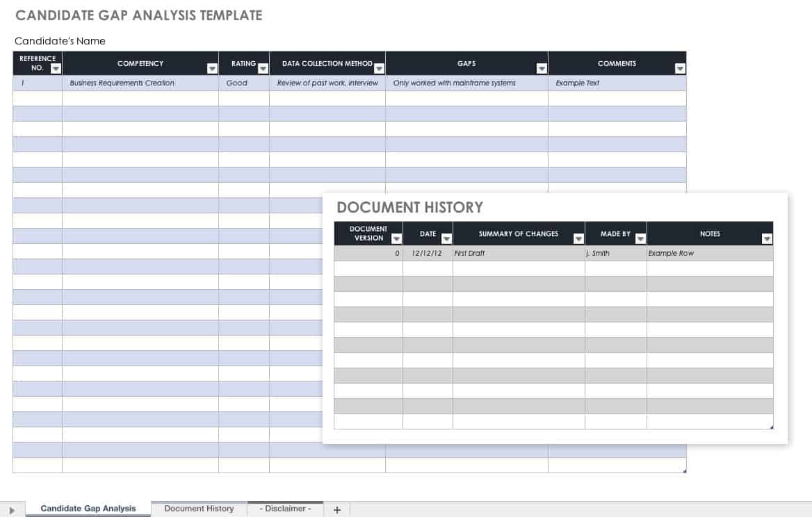Select the Candidate Gap Analysis tab

click(88, 509)
